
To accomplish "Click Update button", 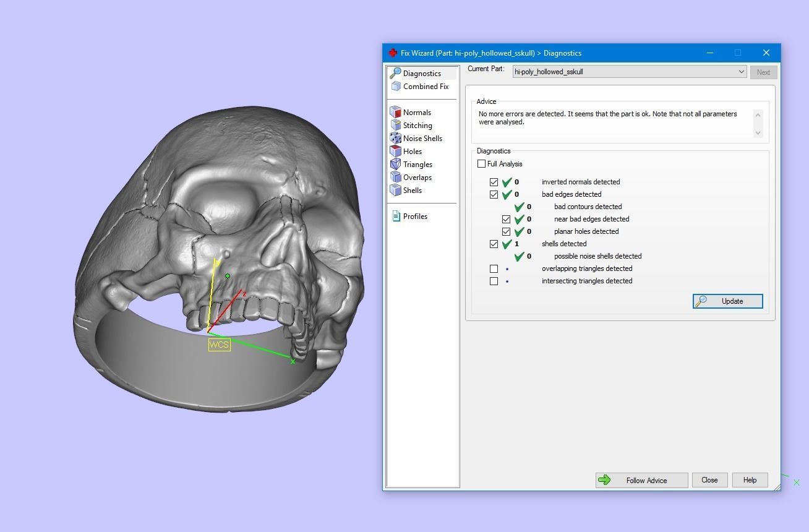I will point(727,301).
